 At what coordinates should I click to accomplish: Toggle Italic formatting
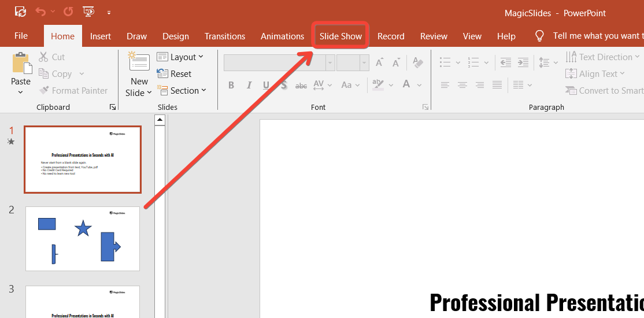[x=249, y=85]
